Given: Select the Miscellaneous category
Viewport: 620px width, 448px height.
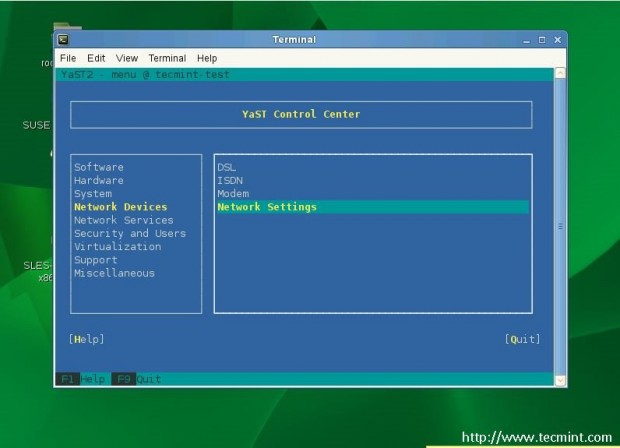Looking at the screenshot, I should (x=114, y=273).
